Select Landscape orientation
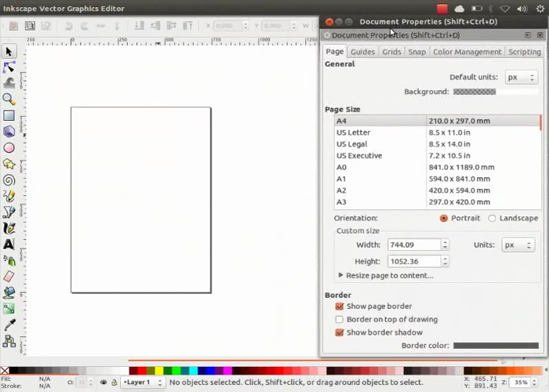This screenshot has height=392, width=549. tap(493, 219)
